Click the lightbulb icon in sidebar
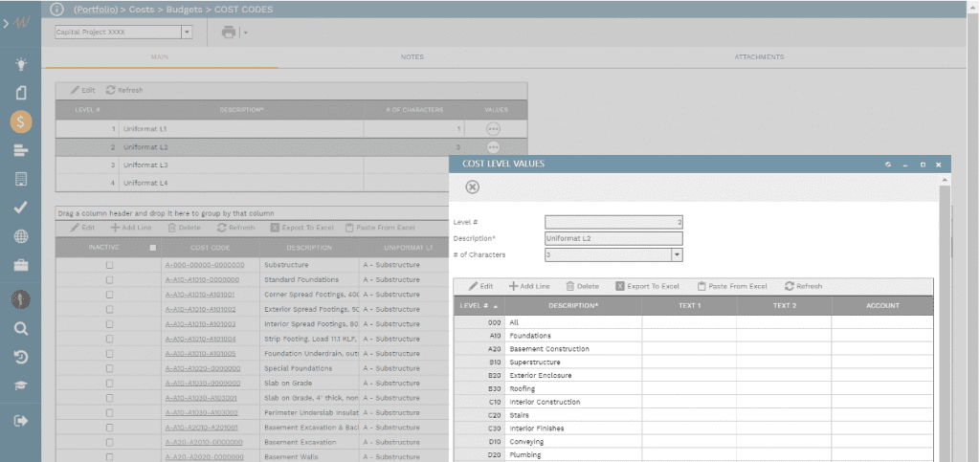Viewport: 980px width, 462px height. 21,64
